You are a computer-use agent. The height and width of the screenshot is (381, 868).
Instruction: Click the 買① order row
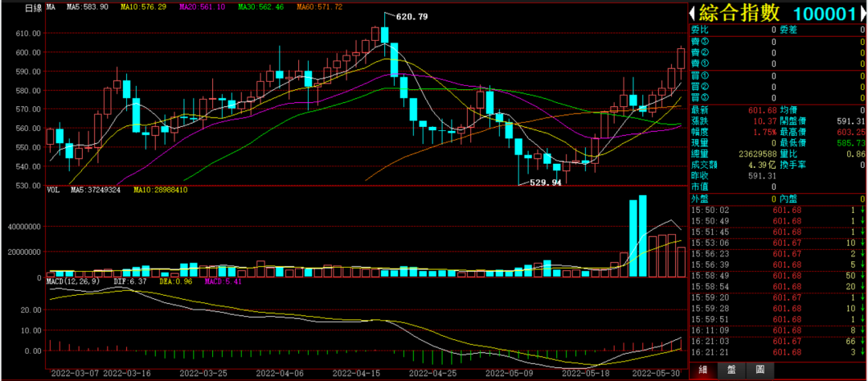tap(777, 76)
